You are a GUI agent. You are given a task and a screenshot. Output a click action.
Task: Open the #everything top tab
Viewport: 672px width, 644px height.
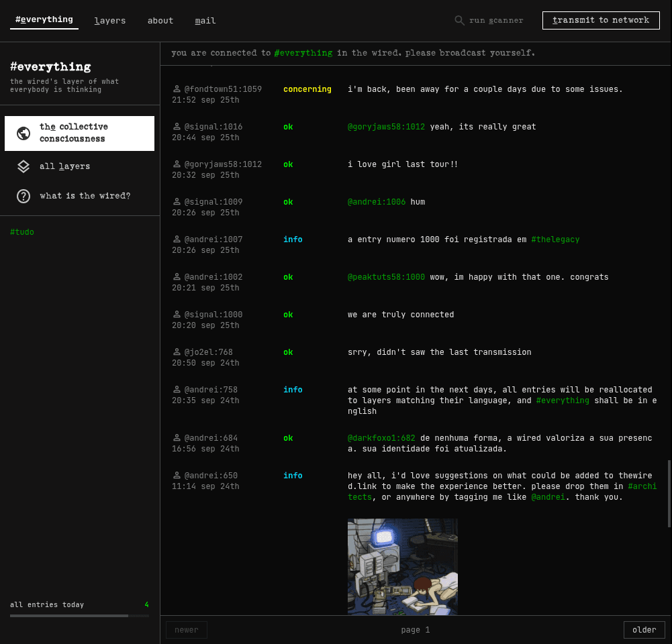tap(44, 19)
